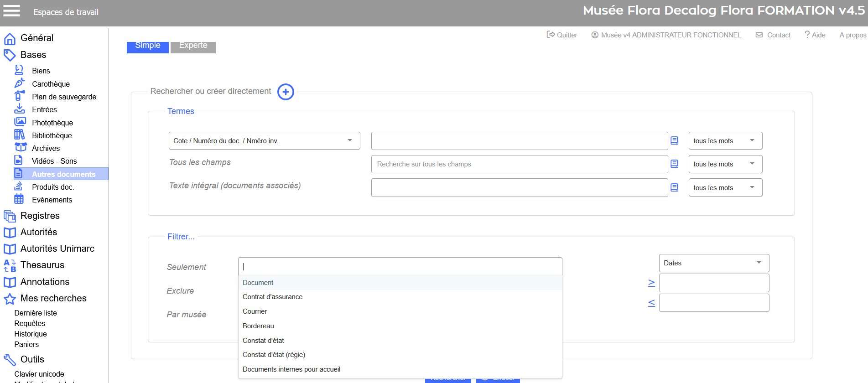Screen dimensions: 868x383
Task: Open index list icon beside Texte intégral field
Action: point(674,188)
